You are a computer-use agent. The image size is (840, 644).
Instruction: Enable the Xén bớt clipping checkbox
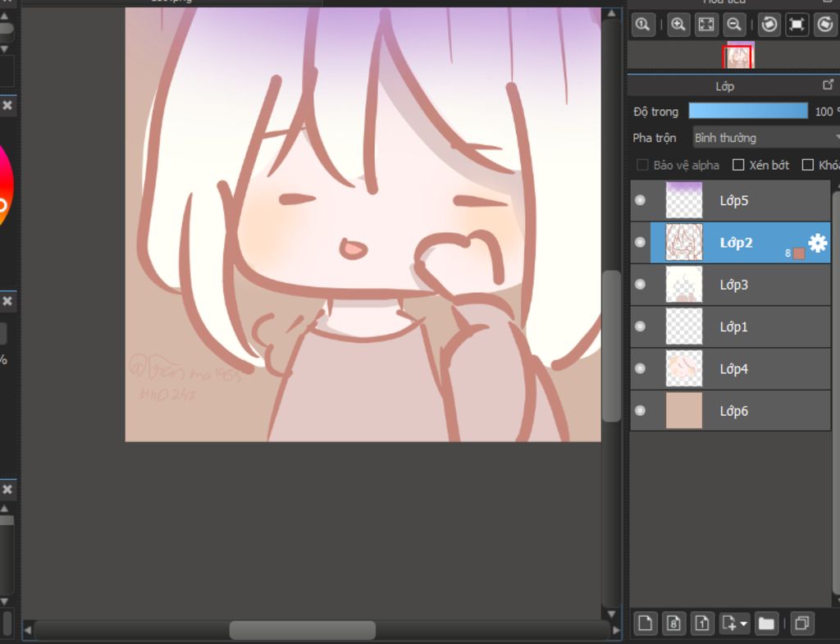click(738, 165)
